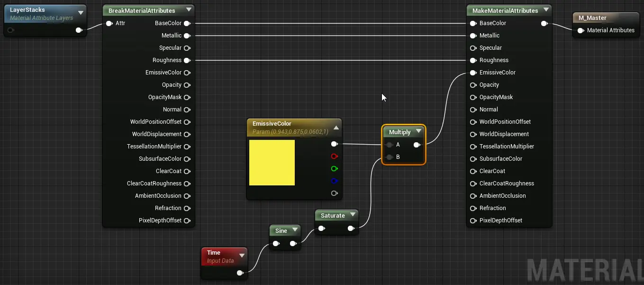This screenshot has height=285, width=644.
Task: Collapse the BreakMaterialAttributes node arrow
Action: (189, 10)
